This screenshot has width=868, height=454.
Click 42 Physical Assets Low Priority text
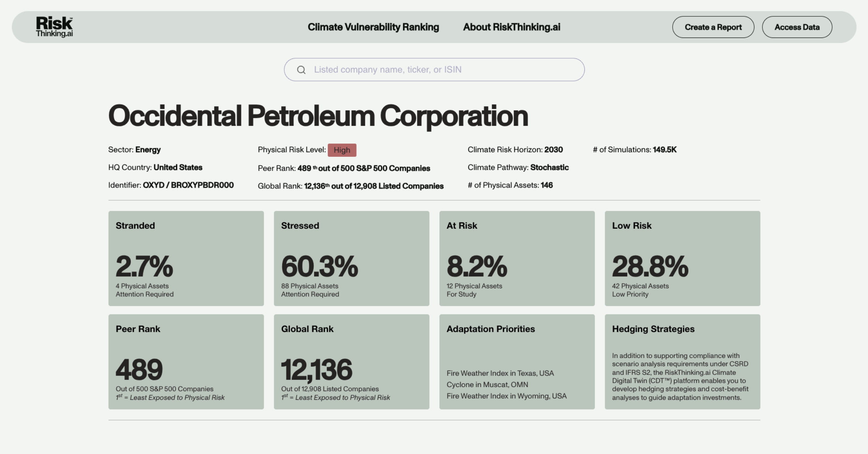click(x=640, y=290)
